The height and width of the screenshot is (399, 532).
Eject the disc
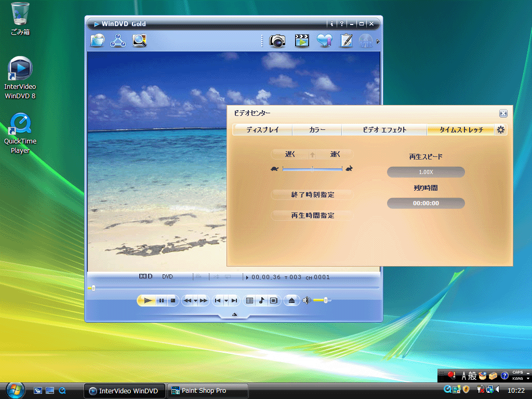[x=291, y=300]
